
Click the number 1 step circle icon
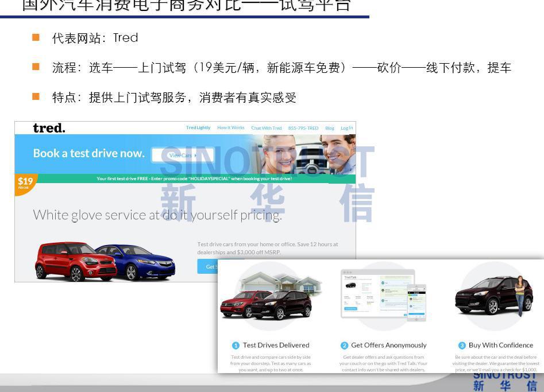[x=236, y=346]
